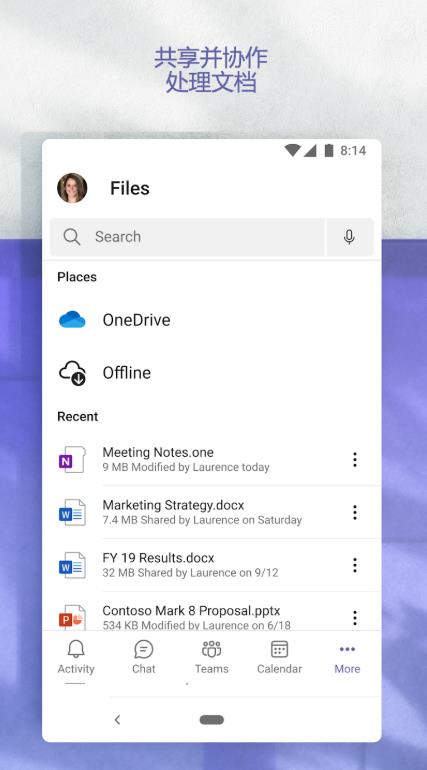Click the Word icon for FY 19 Results.docx

(x=72, y=565)
